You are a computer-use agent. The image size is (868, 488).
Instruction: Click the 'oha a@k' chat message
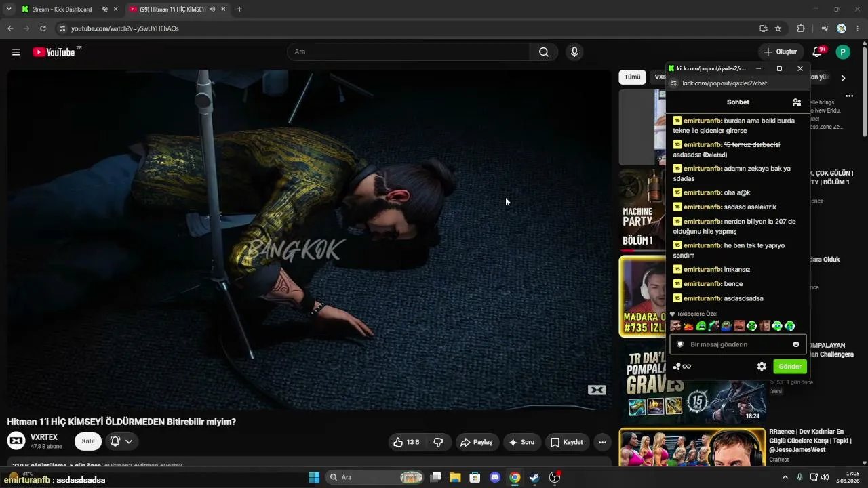(712, 192)
